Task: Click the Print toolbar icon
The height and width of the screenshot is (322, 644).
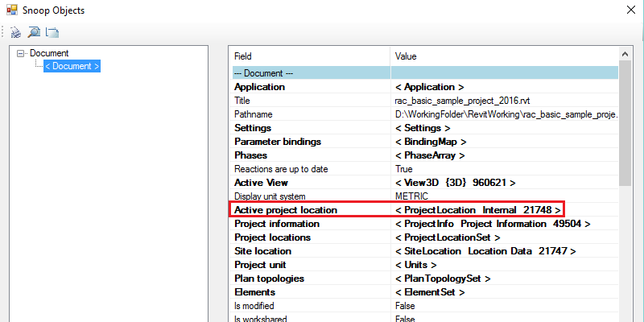Action: tap(14, 32)
